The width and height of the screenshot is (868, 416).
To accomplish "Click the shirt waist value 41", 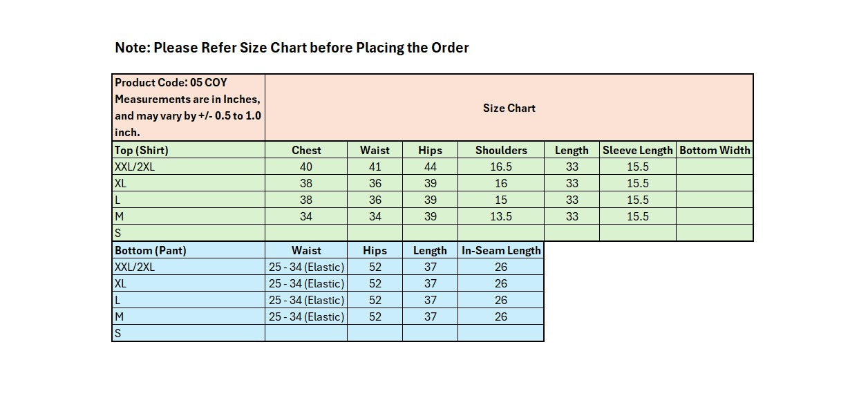I will (375, 167).
